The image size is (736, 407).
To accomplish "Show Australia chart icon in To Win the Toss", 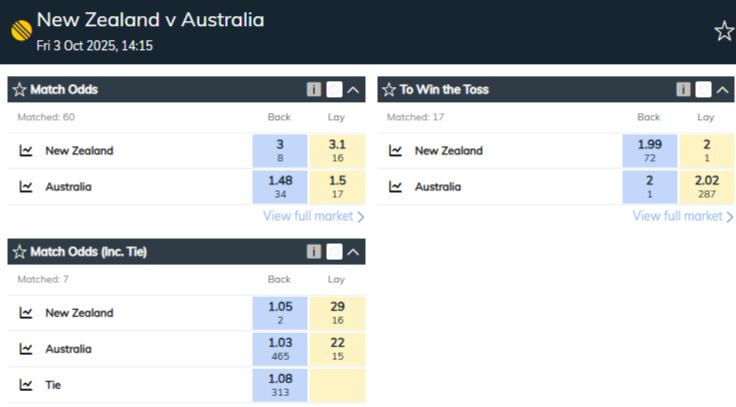I will coord(396,187).
